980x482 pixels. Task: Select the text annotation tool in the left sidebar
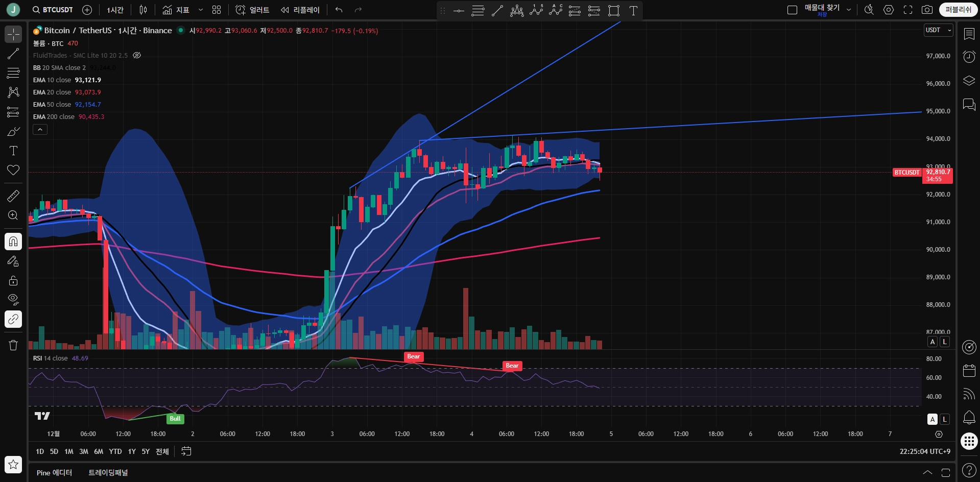(13, 151)
